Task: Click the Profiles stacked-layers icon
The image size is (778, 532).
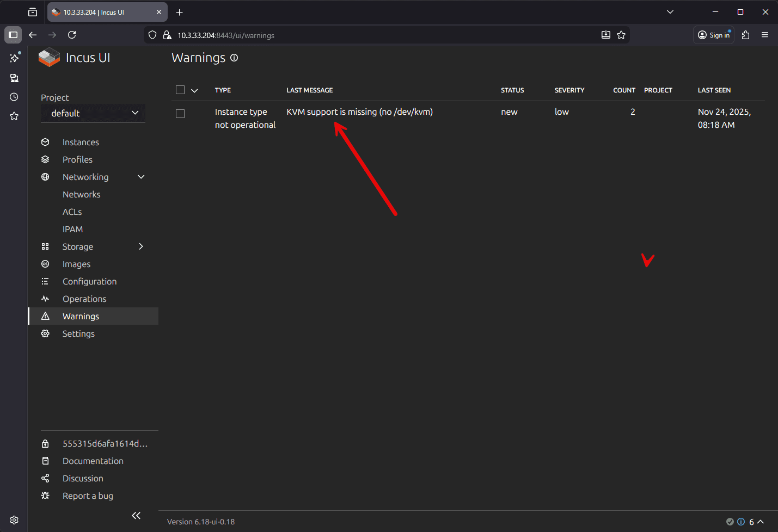Action: tap(46, 159)
